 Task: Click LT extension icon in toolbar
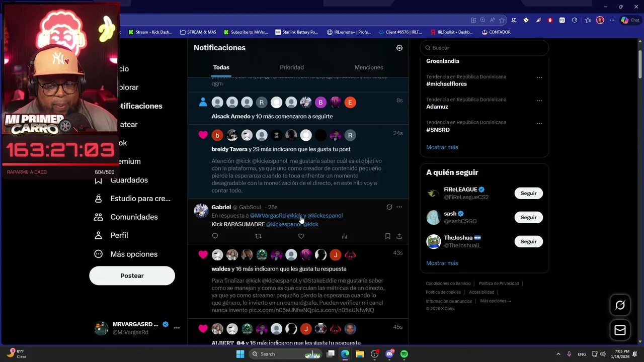click(514, 20)
